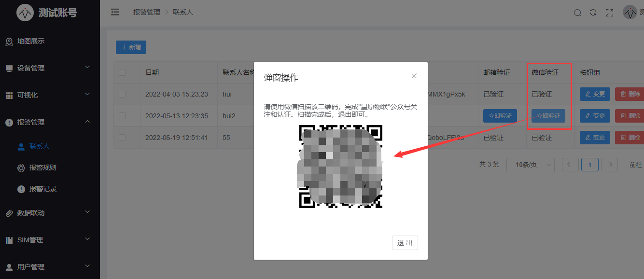
Task: Click the 已验证 微信验证 cell in hui row
Action: pos(542,94)
